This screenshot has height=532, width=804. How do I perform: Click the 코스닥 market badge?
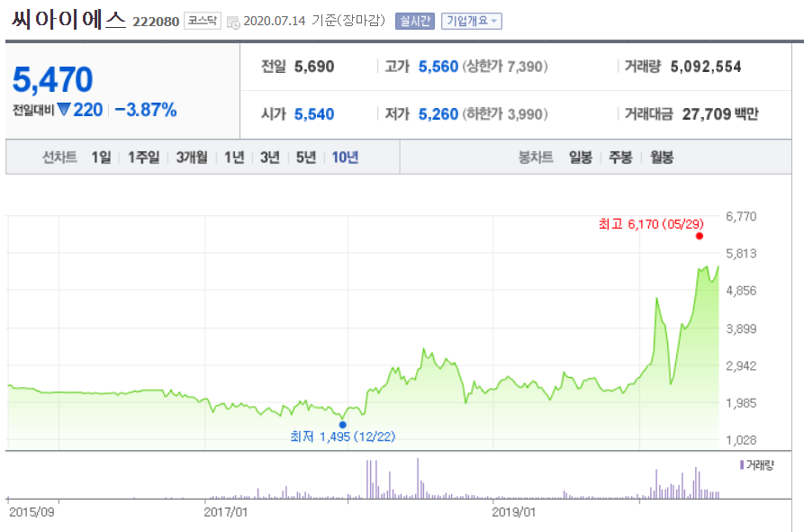[203, 21]
